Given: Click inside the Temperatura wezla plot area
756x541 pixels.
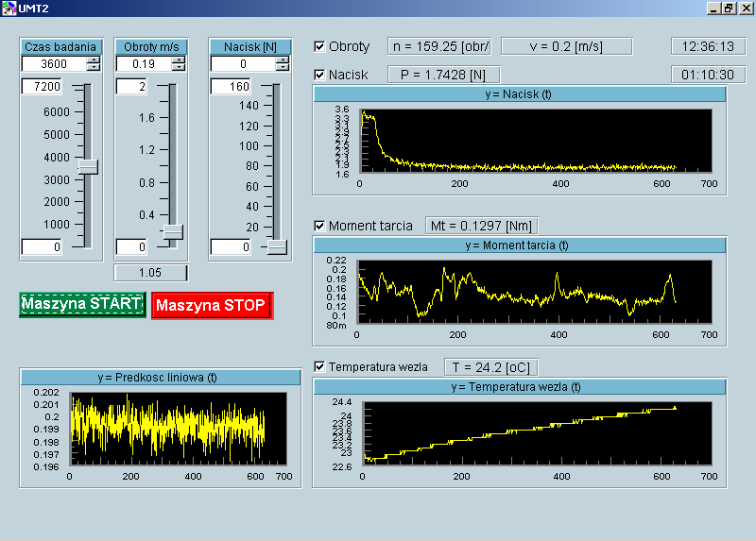Looking at the screenshot, I should click(x=537, y=433).
